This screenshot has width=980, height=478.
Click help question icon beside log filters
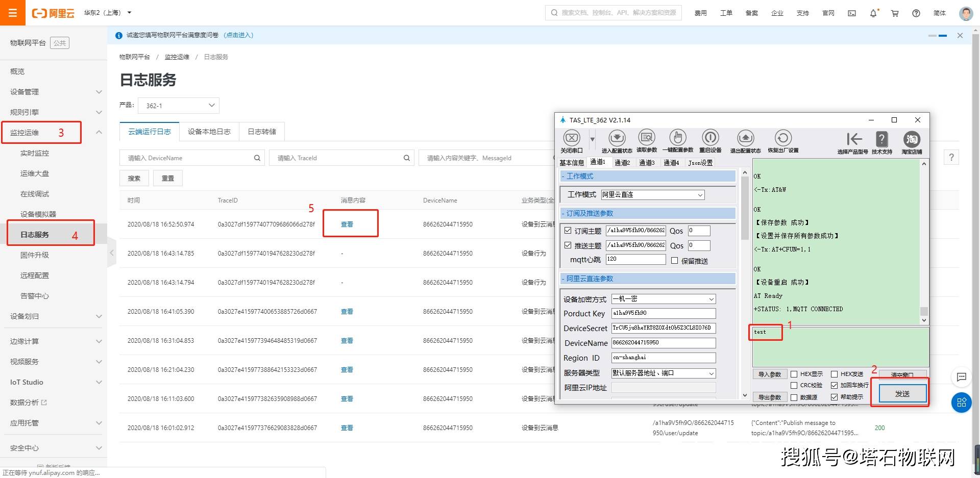click(x=951, y=158)
